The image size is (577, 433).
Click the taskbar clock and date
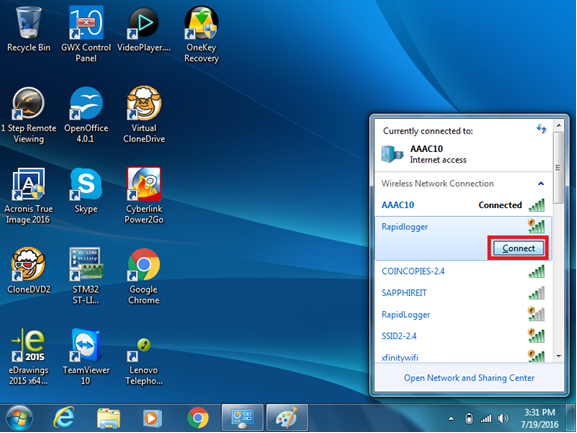539,418
